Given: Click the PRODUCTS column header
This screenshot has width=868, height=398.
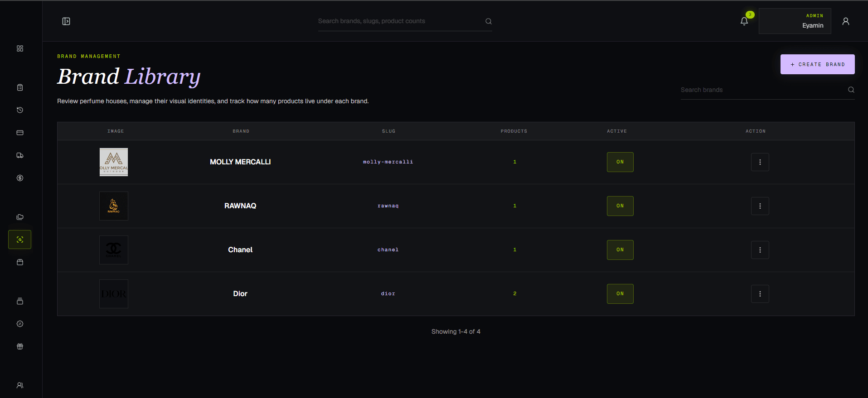Looking at the screenshot, I should pyautogui.click(x=514, y=131).
